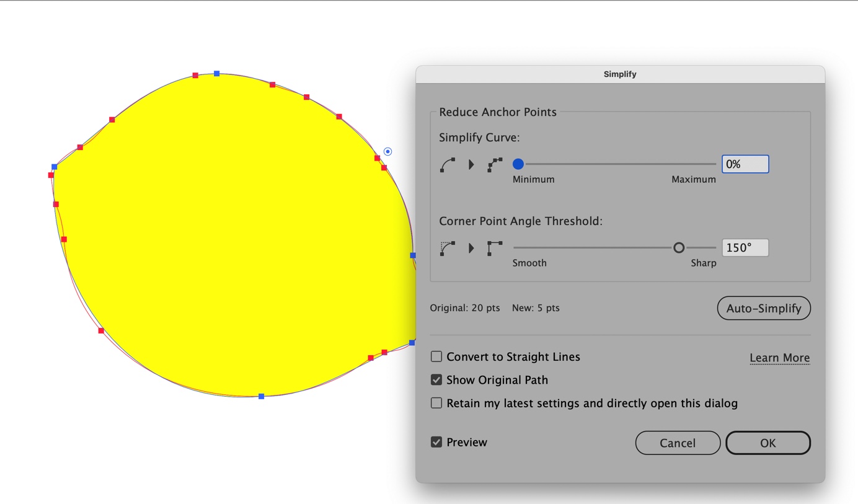This screenshot has height=504, width=858.
Task: Click the Auto-Simplify button
Action: [764, 308]
